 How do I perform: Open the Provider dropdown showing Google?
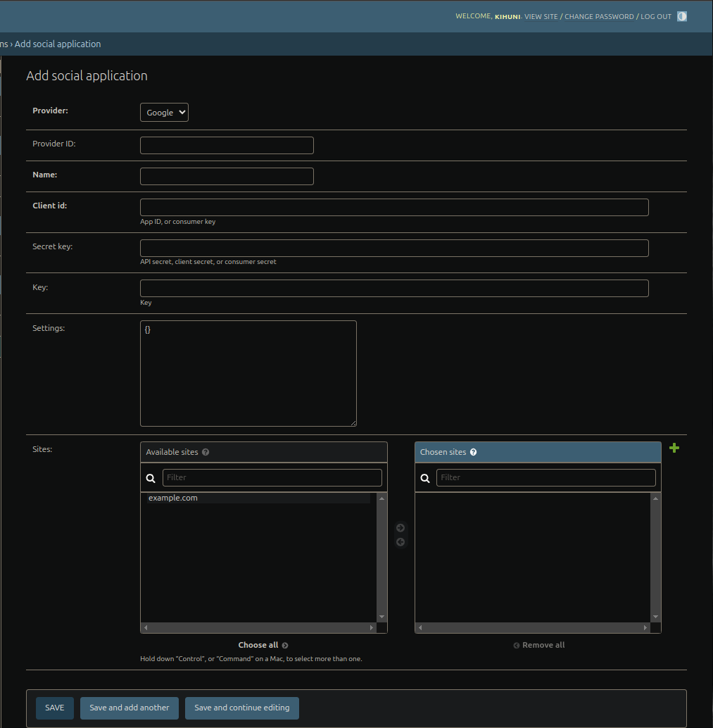coord(164,113)
